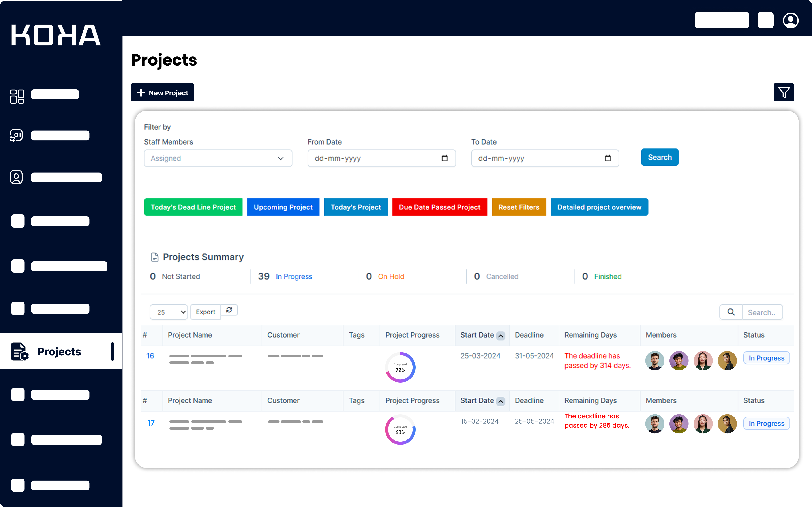The image size is (812, 507).
Task: Click the search magnifier icon
Action: pos(731,312)
